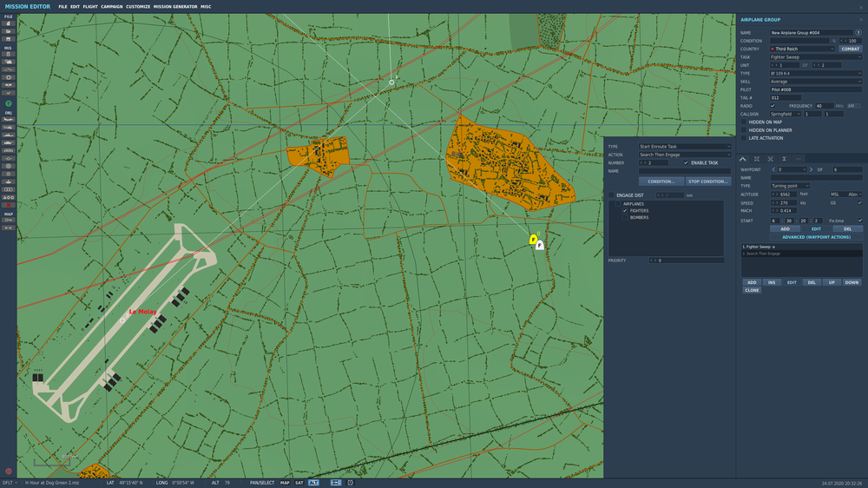Toggle the ENABLE TASK checkbox
Screen dimensions: 868x488
coord(686,162)
